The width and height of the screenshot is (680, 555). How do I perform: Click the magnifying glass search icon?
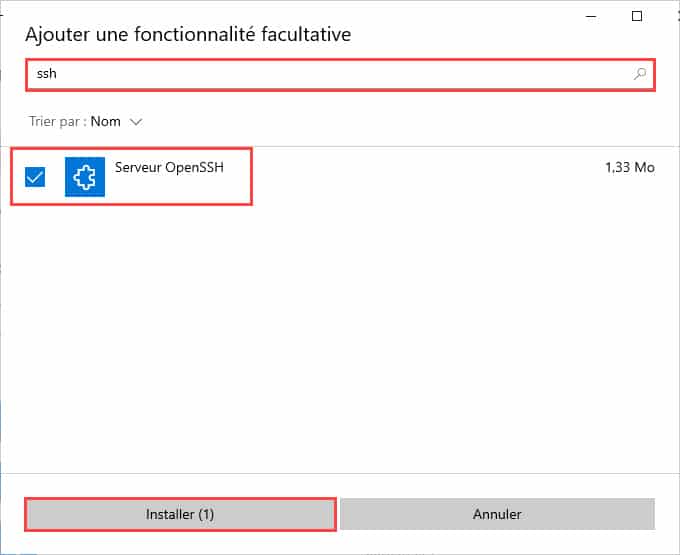point(640,74)
